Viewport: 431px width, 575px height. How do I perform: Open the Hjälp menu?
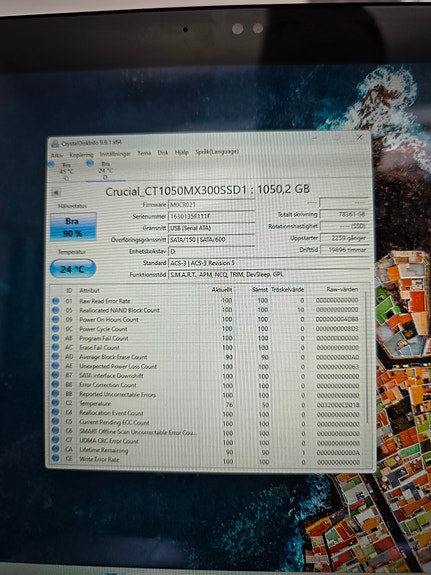tap(182, 152)
